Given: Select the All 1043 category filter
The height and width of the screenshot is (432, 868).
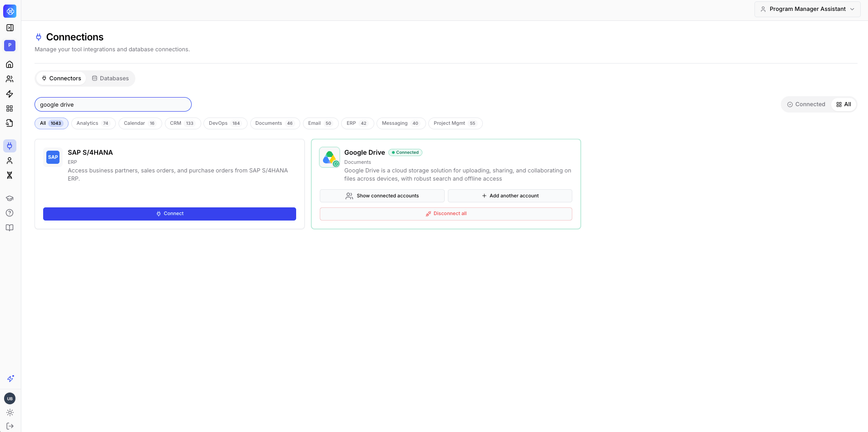Looking at the screenshot, I should 51,123.
